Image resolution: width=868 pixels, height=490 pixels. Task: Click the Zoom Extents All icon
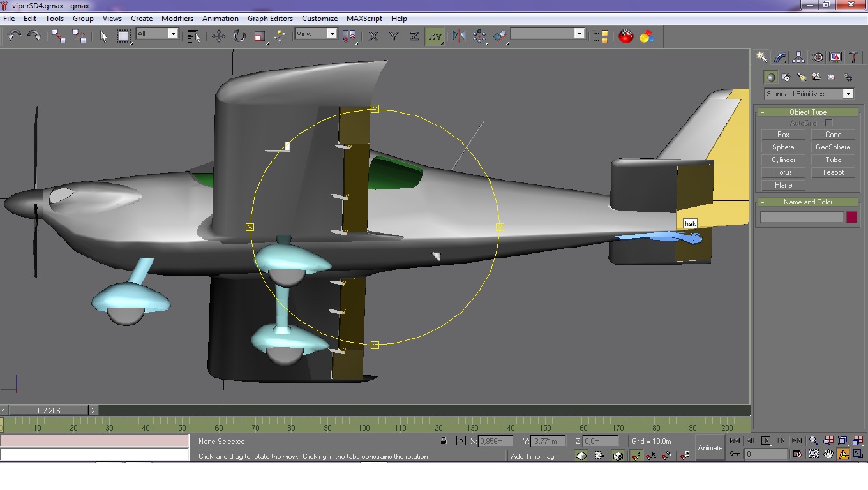pos(858,441)
